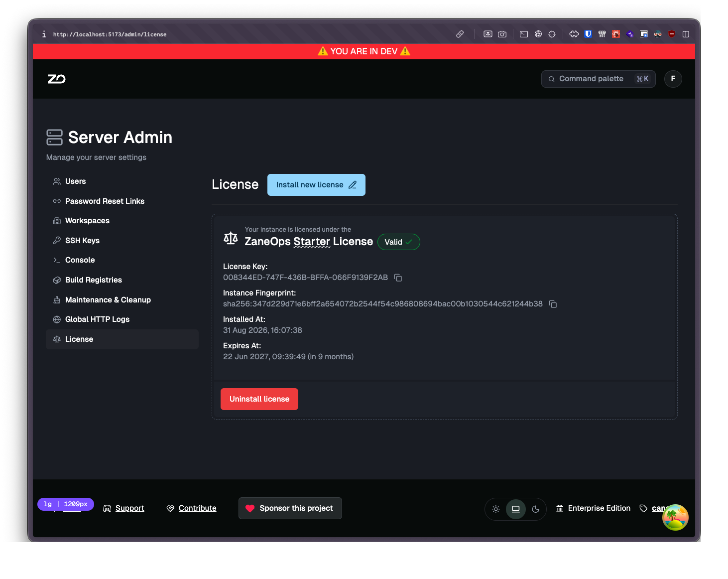Click the crosshair target icon in browser toolbar
The image size is (728, 579).
(552, 34)
